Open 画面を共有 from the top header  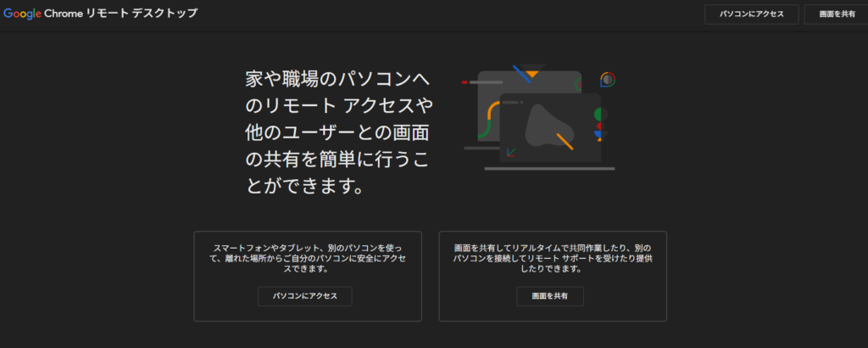[836, 14]
